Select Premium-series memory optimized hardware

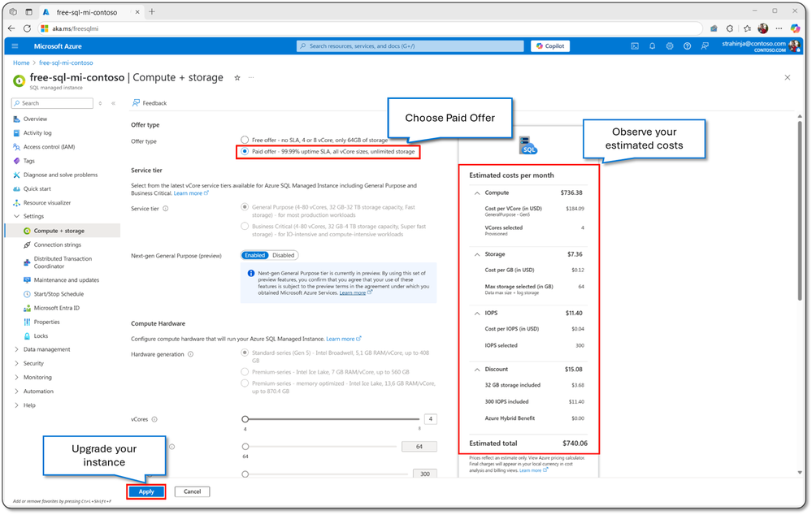point(245,383)
